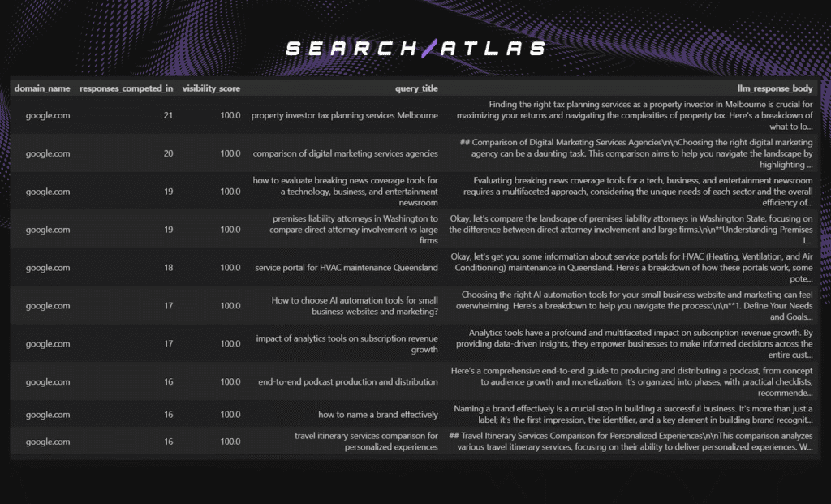Sort table by visibility_score header

211,88
